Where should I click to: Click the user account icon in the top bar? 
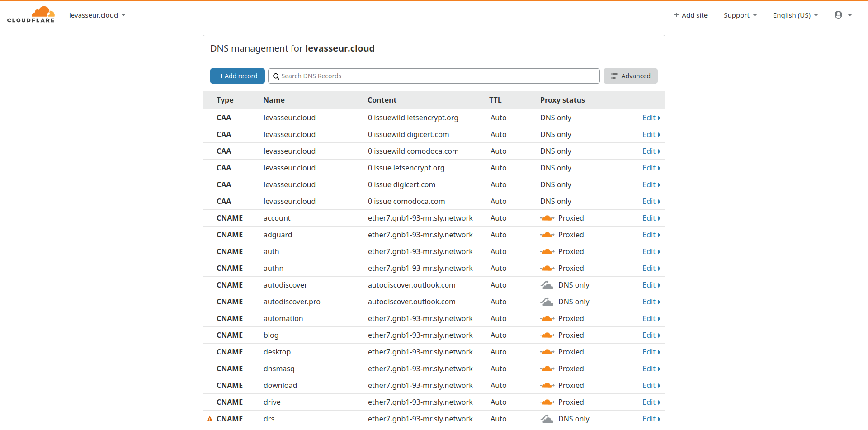click(839, 14)
